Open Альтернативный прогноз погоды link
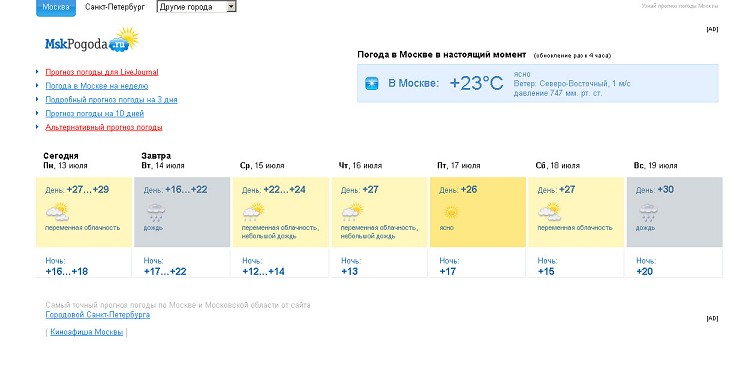This screenshot has height=370, width=755. (x=104, y=128)
